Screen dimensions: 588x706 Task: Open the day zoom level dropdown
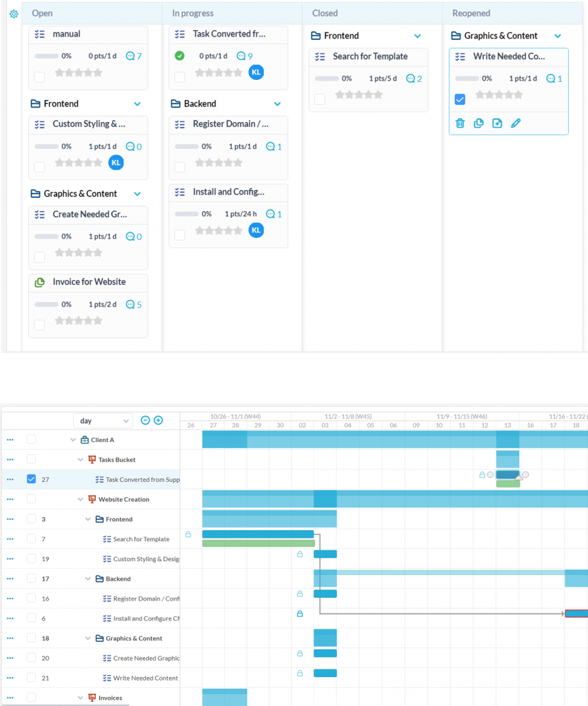click(x=102, y=419)
